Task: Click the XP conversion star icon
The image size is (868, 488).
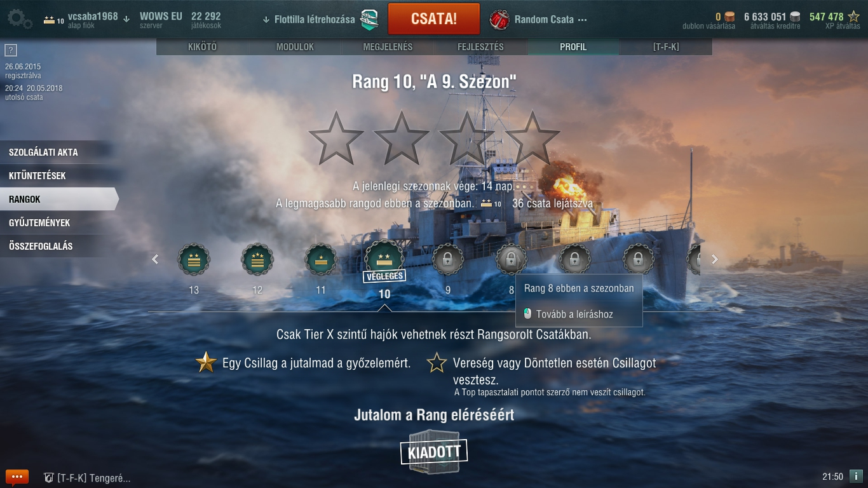Action: [x=853, y=17]
